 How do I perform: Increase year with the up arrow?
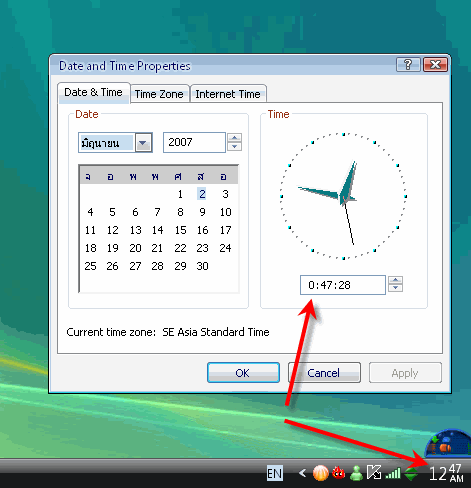click(x=235, y=138)
